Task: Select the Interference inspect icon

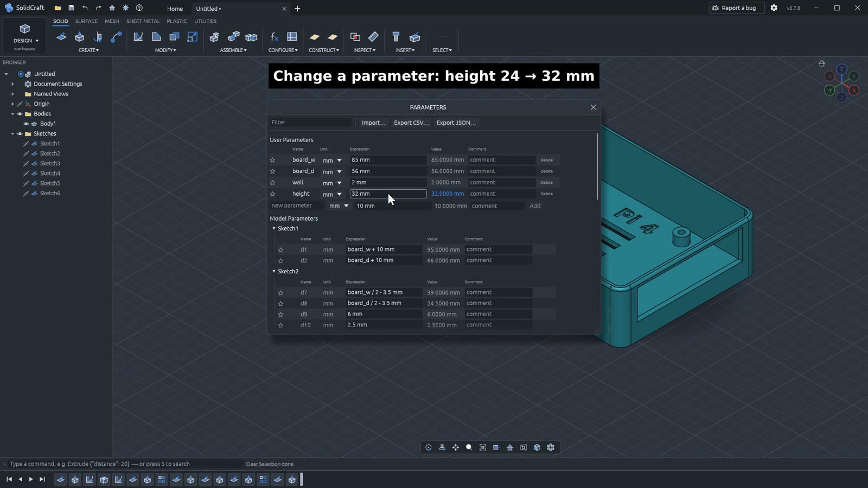Action: click(355, 37)
